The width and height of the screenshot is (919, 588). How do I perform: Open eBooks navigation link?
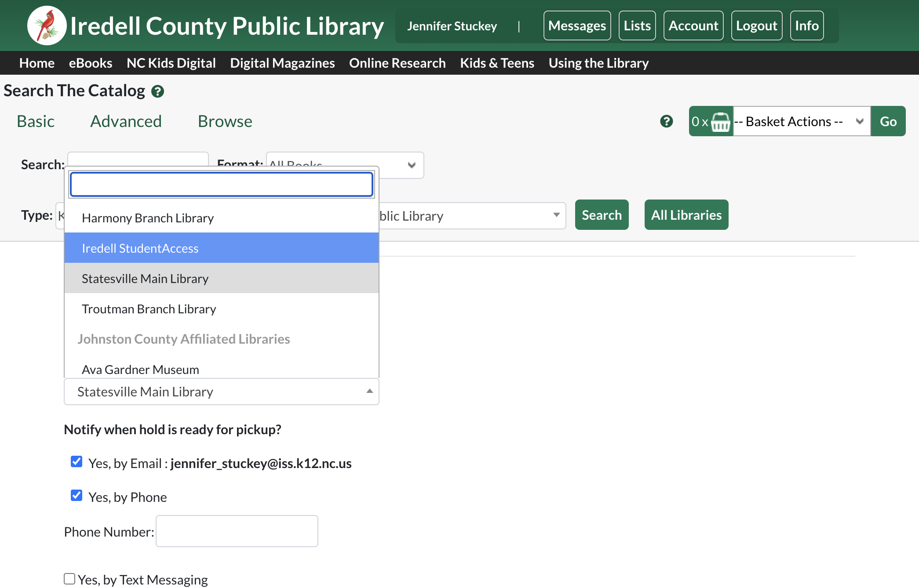pyautogui.click(x=91, y=63)
